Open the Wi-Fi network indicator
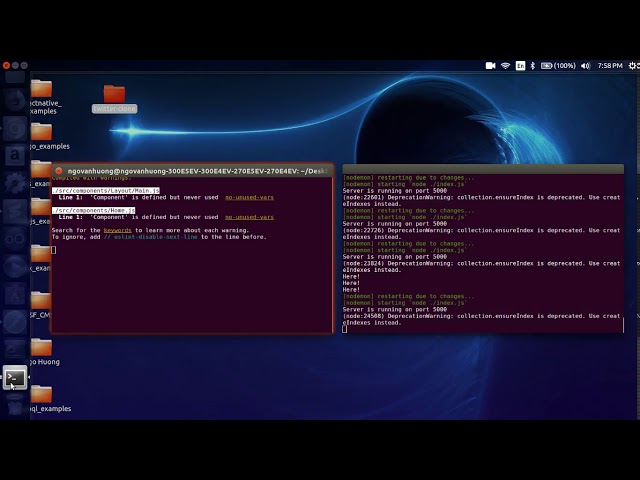 (x=505, y=66)
